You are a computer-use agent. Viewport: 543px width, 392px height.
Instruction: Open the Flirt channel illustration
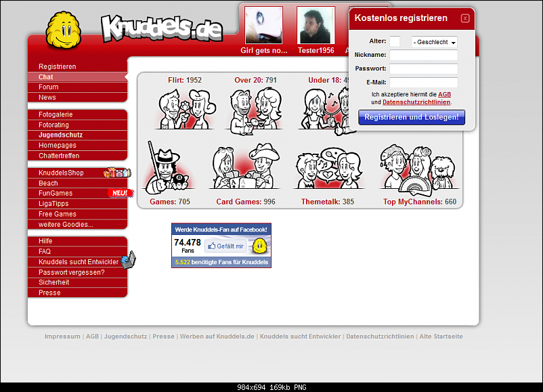[185, 109]
